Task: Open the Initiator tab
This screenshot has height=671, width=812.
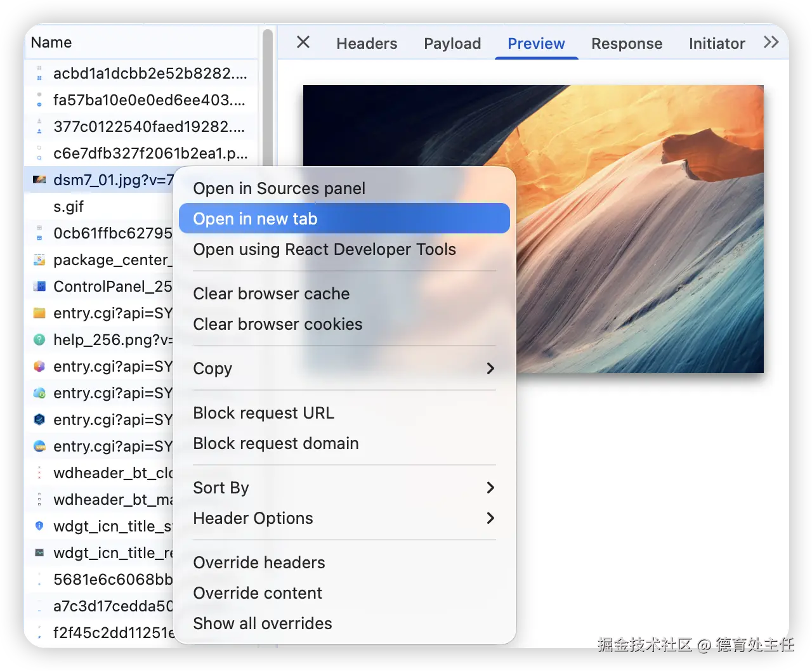Action: click(x=717, y=43)
